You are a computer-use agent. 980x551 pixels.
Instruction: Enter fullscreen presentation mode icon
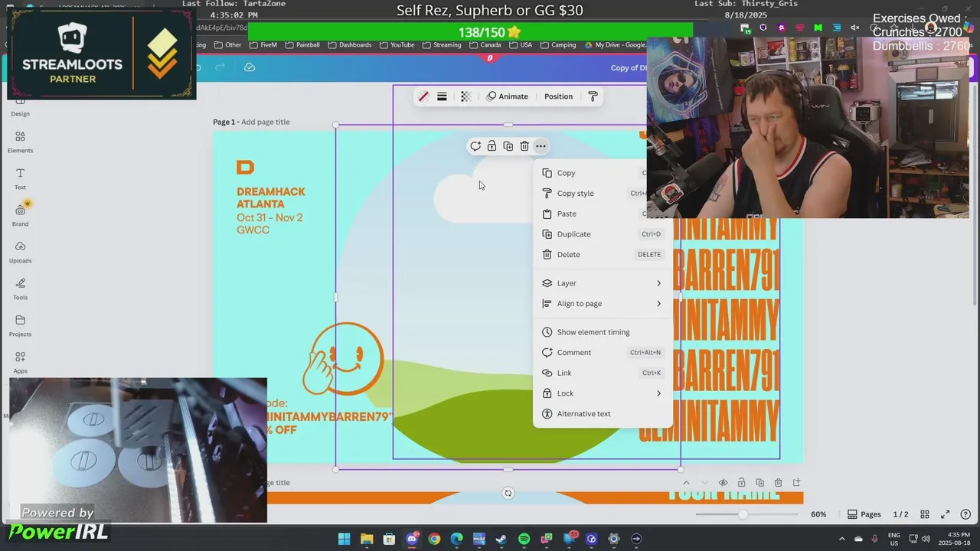pos(946,514)
